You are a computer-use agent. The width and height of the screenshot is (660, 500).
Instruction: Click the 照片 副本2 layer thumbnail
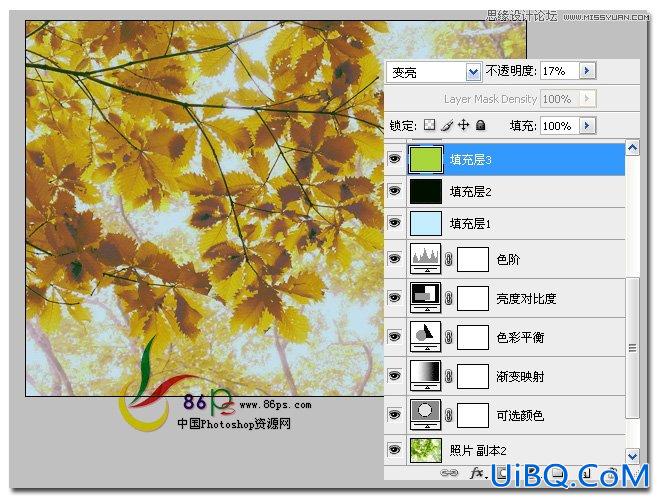[426, 450]
